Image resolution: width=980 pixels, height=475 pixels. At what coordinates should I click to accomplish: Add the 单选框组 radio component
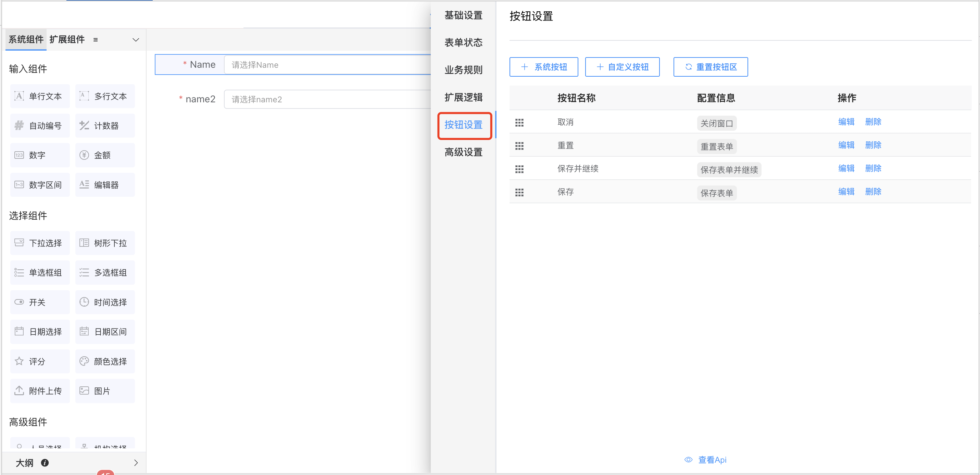40,272
